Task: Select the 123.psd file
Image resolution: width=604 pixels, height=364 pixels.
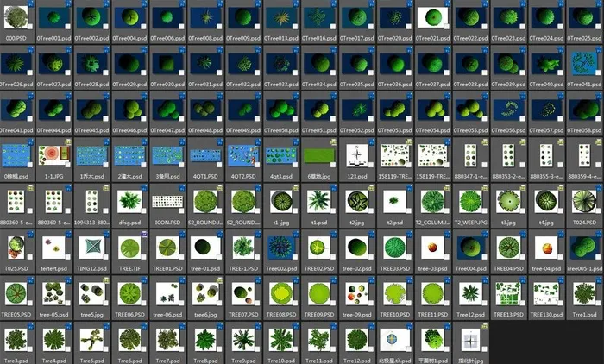Action: [357, 155]
